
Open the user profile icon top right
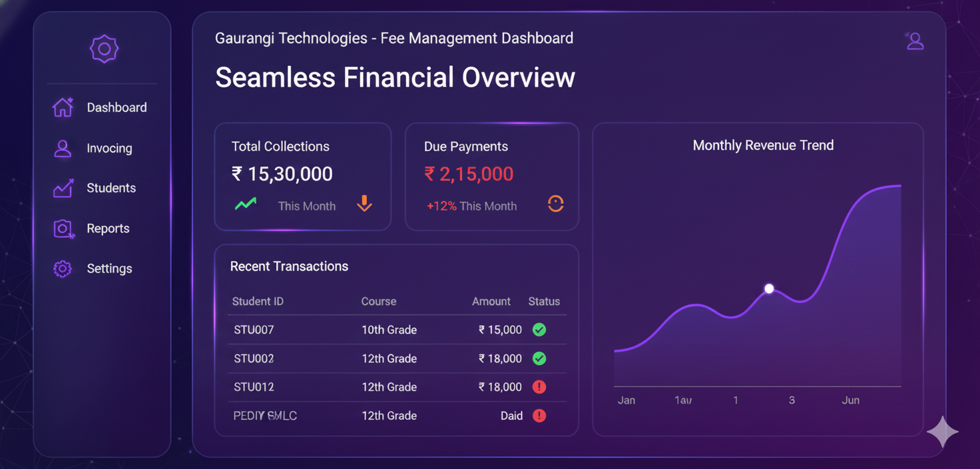[915, 41]
